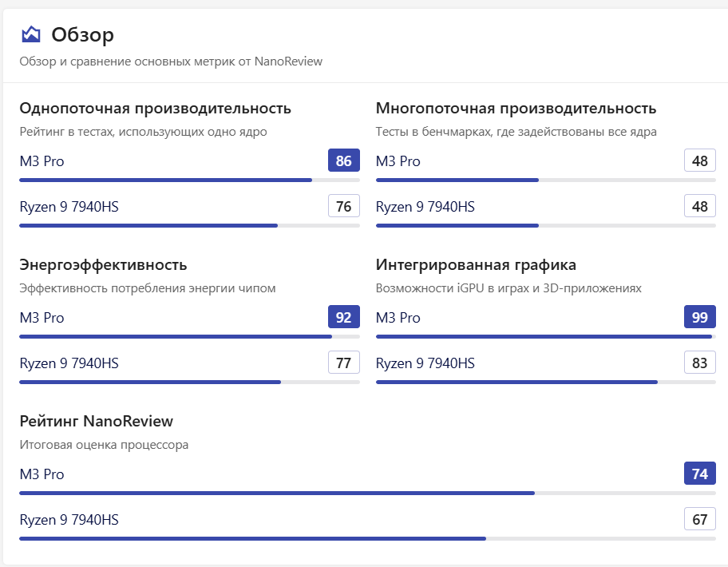This screenshot has width=728, height=567.
Task: Click the description 'Тесты в бенчмарках, где задействованы все ядра'
Action: point(516,132)
